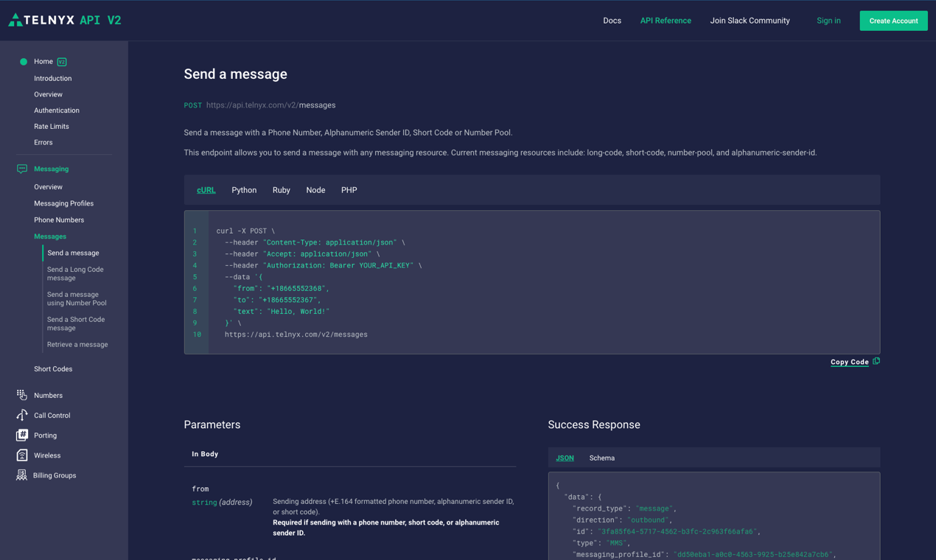This screenshot has width=936, height=560.
Task: Switch to the PHP code tab
Action: (x=349, y=189)
